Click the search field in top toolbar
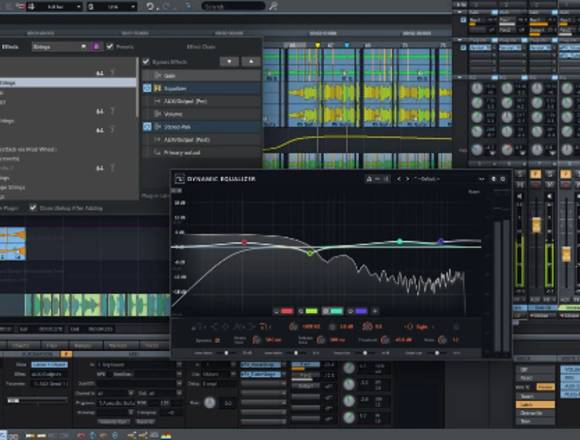This screenshot has width=580, height=440. pyautogui.click(x=233, y=6)
